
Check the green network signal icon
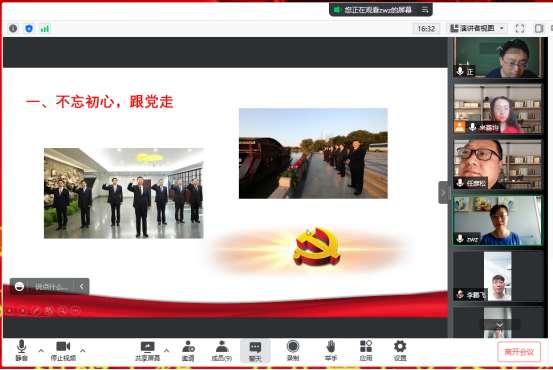[x=45, y=29]
